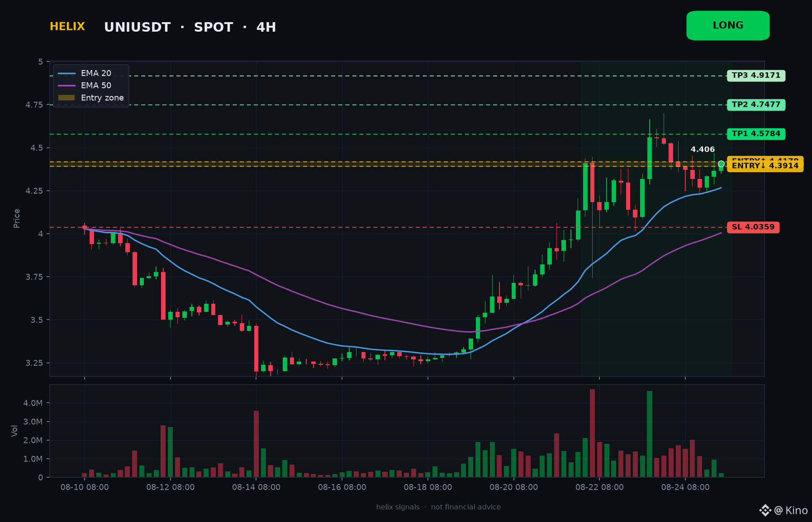812x522 pixels.
Task: Click the EMA 20 blue line swatch in legend
Action: click(66, 73)
